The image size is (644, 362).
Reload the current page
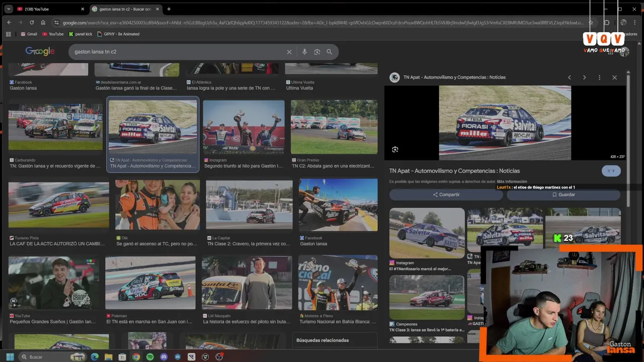point(32,23)
